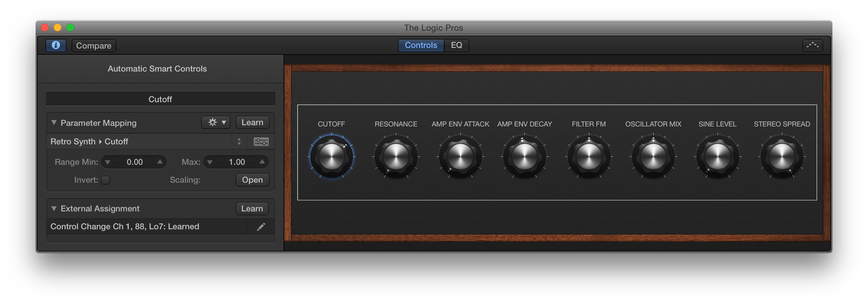Edit the learned MIDI assignment with pencil icon

click(261, 226)
